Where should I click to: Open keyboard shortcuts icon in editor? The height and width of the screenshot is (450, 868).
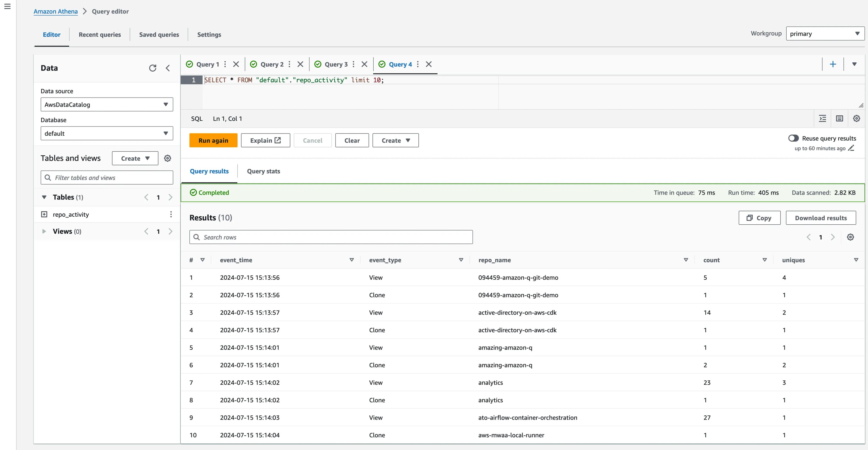(x=840, y=119)
